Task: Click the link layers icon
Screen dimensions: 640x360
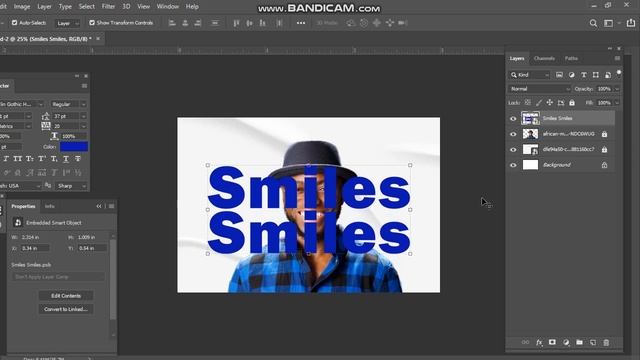Action: (x=525, y=342)
